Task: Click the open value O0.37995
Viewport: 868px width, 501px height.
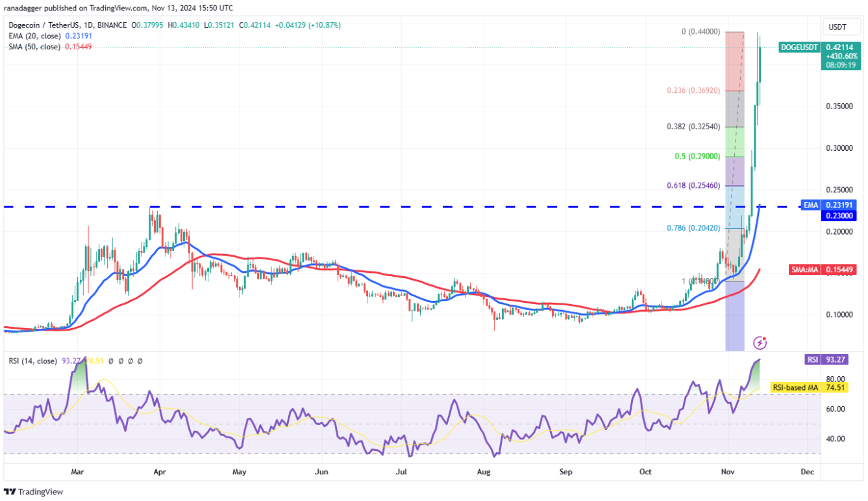Action: tap(149, 25)
